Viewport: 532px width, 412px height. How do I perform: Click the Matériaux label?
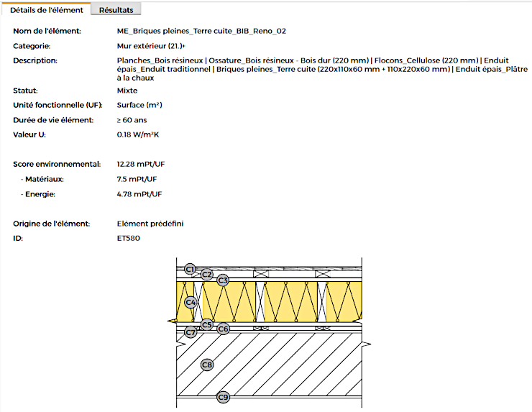point(45,179)
